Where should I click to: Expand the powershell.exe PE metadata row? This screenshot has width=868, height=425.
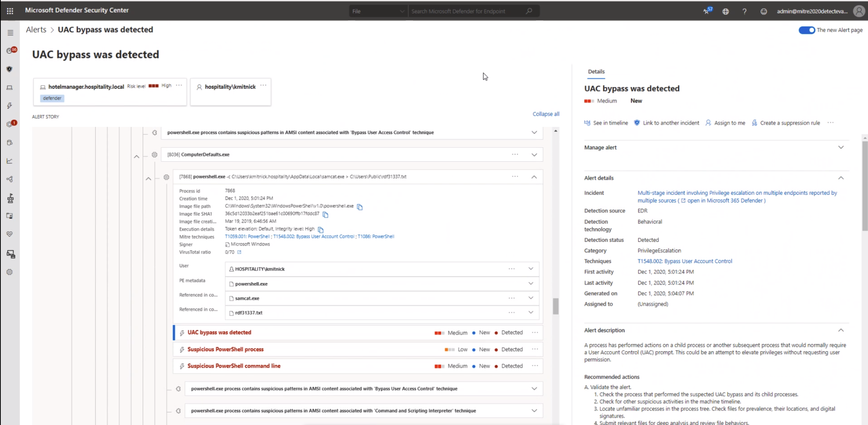[531, 283]
